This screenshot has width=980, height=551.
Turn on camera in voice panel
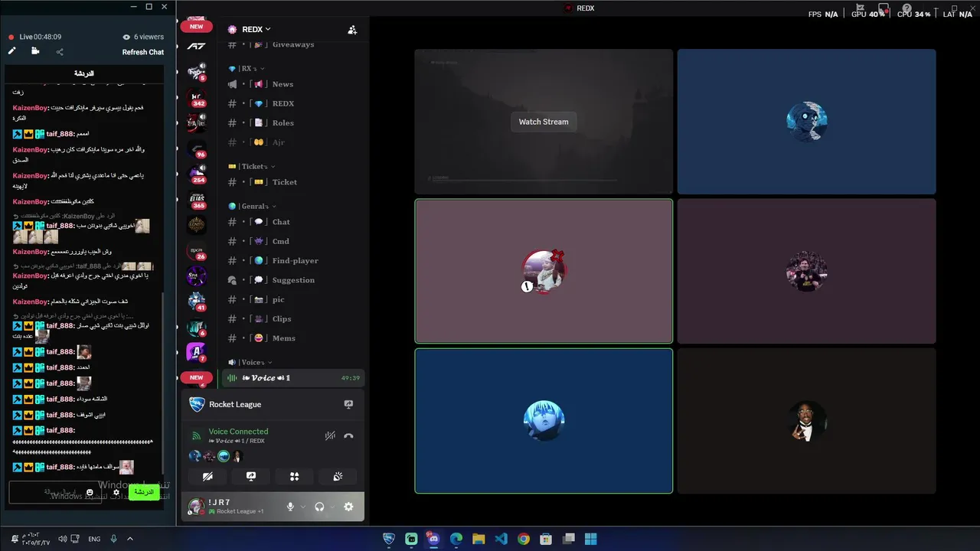tap(207, 476)
